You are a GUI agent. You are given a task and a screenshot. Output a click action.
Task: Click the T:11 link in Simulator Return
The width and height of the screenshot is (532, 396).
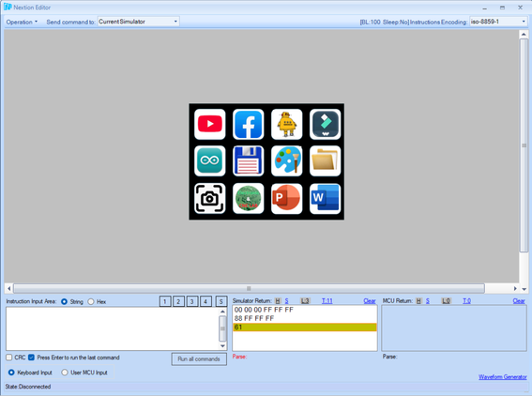click(327, 301)
